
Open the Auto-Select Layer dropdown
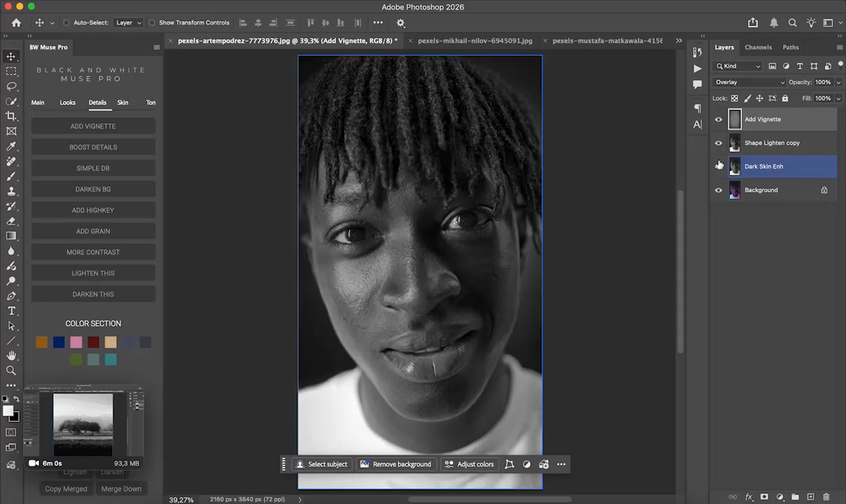tap(128, 22)
